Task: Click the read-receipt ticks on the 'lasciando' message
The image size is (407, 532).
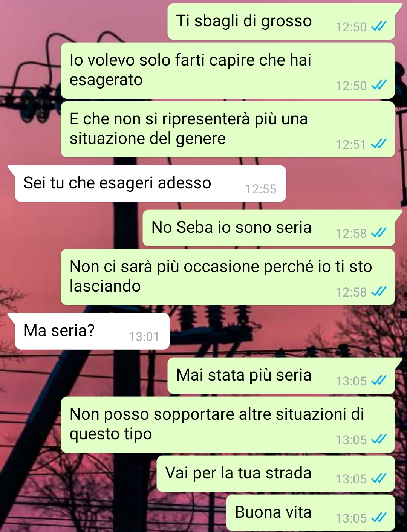Action: (x=378, y=292)
